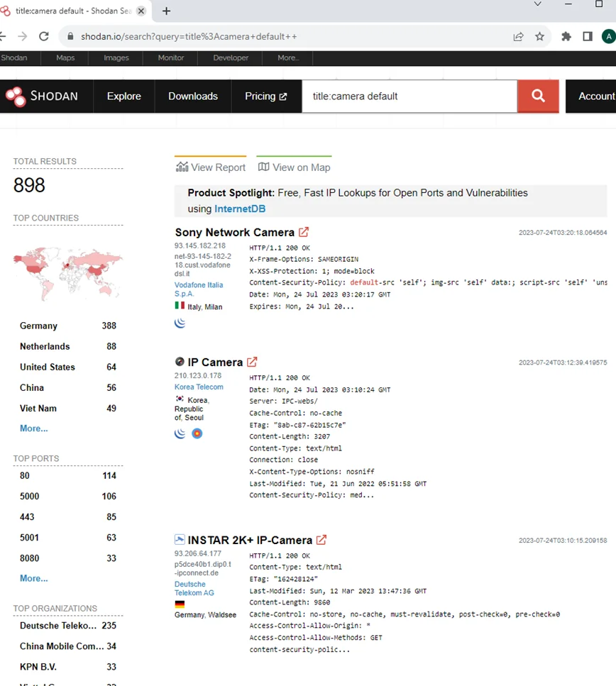Viewport: 616px width, 686px height.
Task: Click the target-shaped technology icon under IP Camera
Action: click(197, 433)
